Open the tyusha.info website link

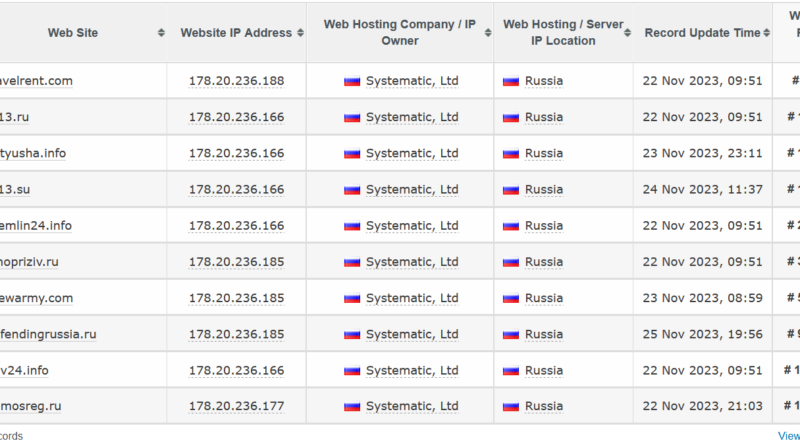(x=33, y=153)
